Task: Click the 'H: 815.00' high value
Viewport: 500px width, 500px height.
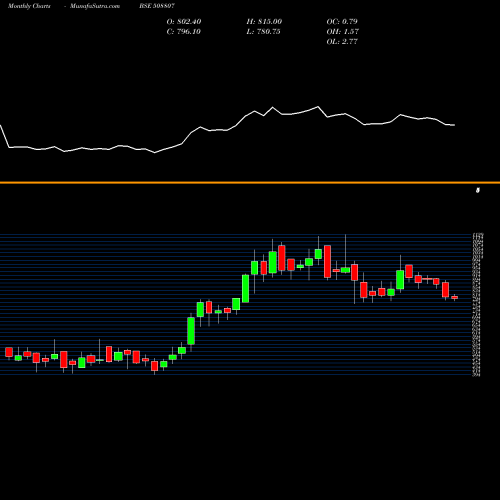Action: 264,22
